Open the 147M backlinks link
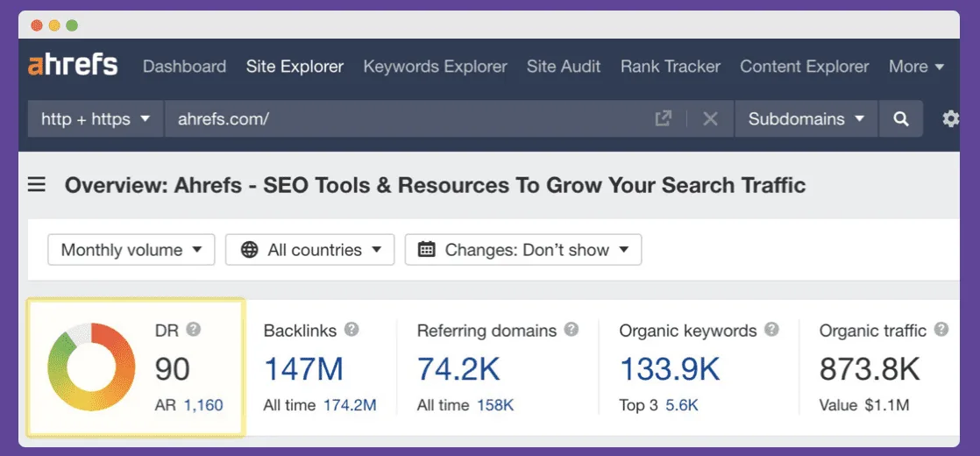This screenshot has height=456, width=980. 304,369
